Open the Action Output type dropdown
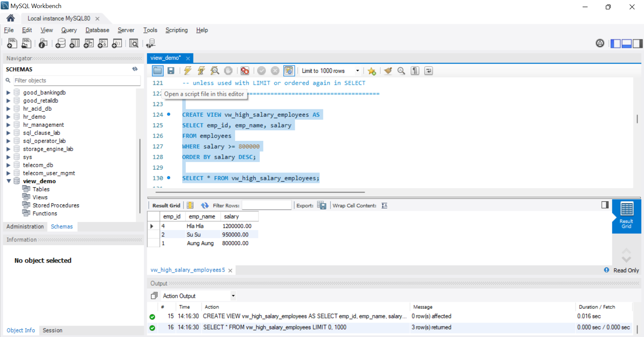Image resolution: width=644 pixels, height=337 pixels. click(x=233, y=296)
